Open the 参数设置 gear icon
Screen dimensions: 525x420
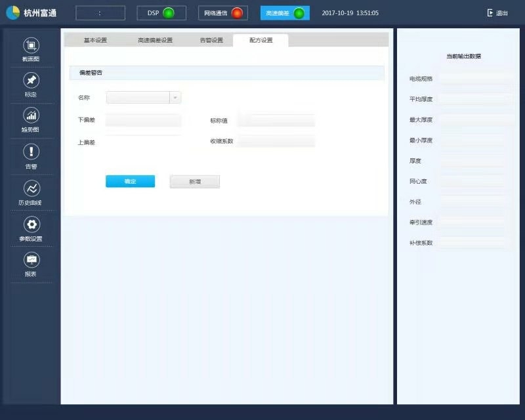[31, 224]
